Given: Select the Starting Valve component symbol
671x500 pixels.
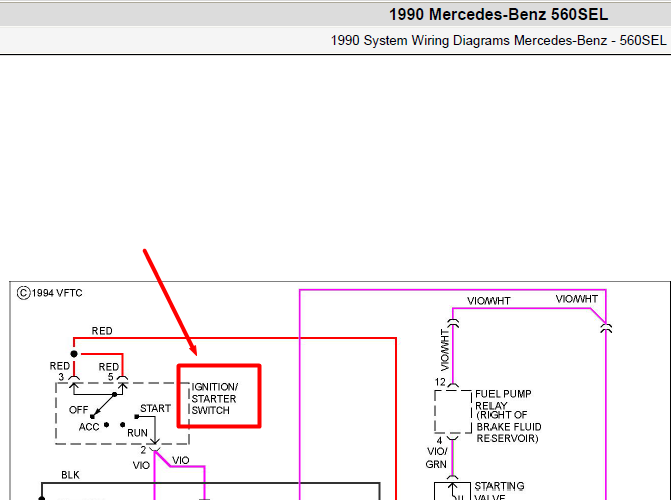Looking at the screenshot, I should pyautogui.click(x=453, y=491).
